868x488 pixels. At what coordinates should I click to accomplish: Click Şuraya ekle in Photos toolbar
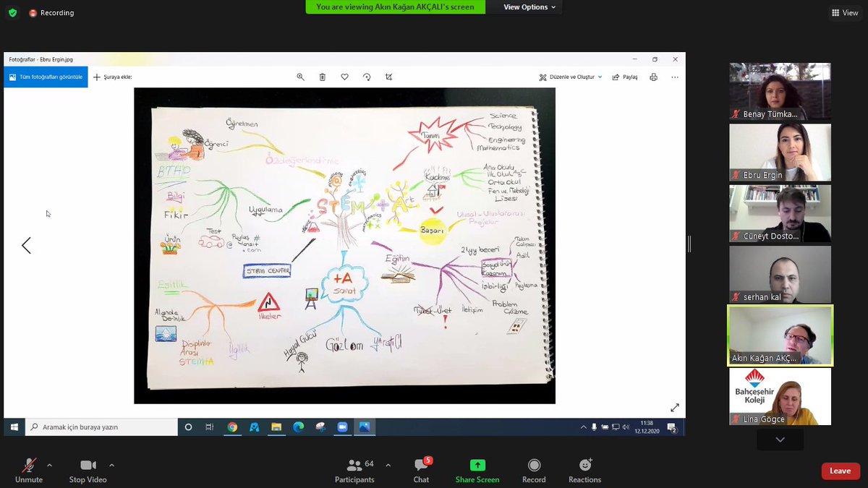pos(113,77)
